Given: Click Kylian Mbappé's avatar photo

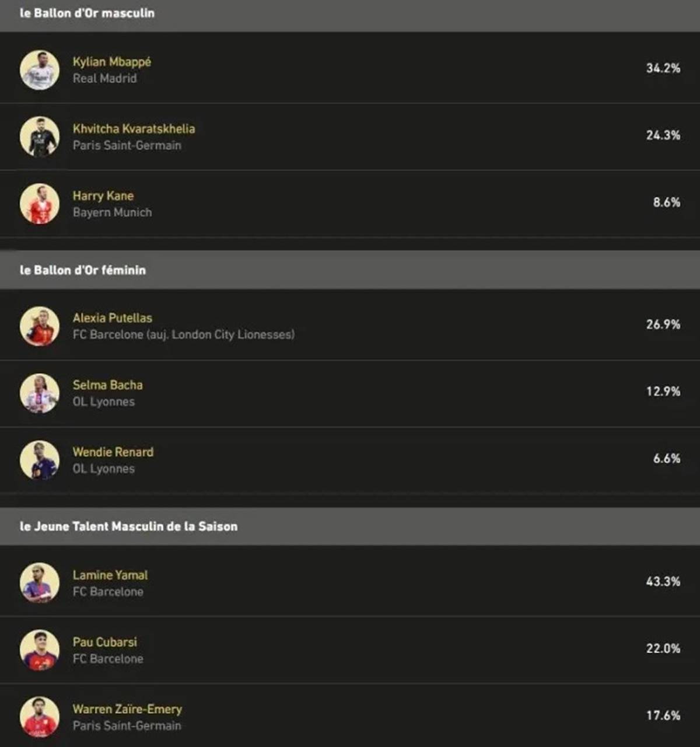Looking at the screenshot, I should coord(40,70).
